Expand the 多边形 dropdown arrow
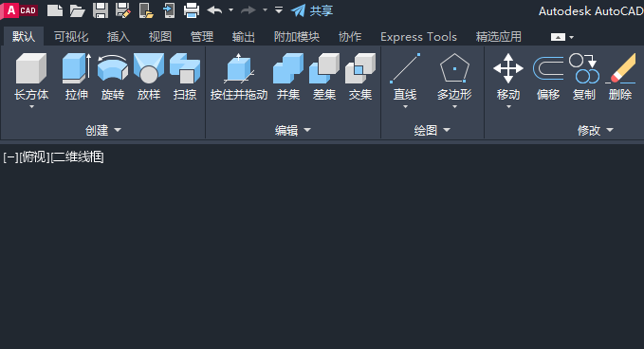The height and width of the screenshot is (349, 644). [454, 107]
